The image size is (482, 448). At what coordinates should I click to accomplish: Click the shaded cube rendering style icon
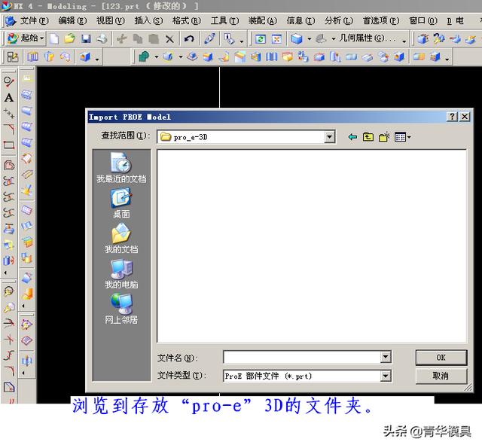[x=297, y=39]
